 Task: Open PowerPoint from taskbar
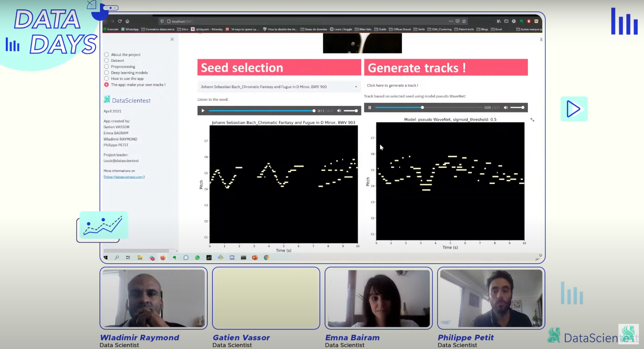tap(255, 257)
